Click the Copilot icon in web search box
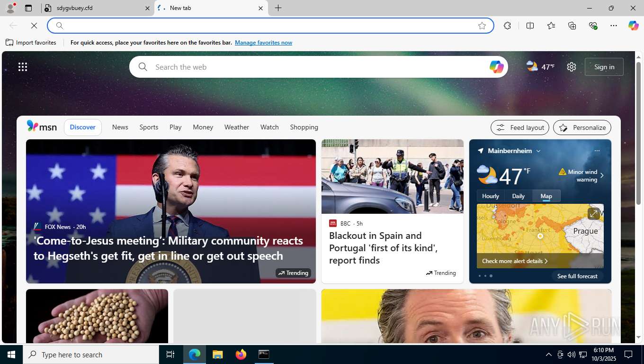 (x=496, y=67)
